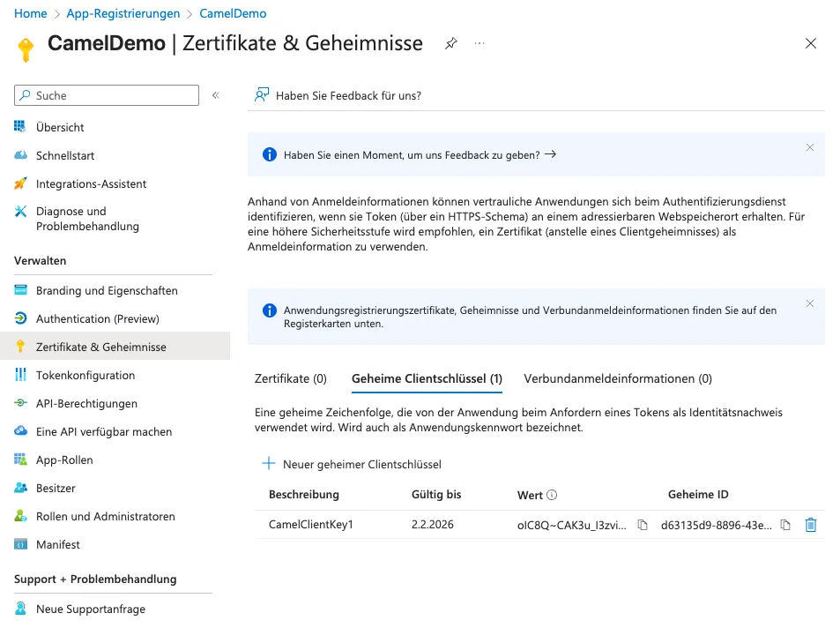The height and width of the screenshot is (628, 840).
Task: Click the Gültig bis column header
Action: coord(436,495)
